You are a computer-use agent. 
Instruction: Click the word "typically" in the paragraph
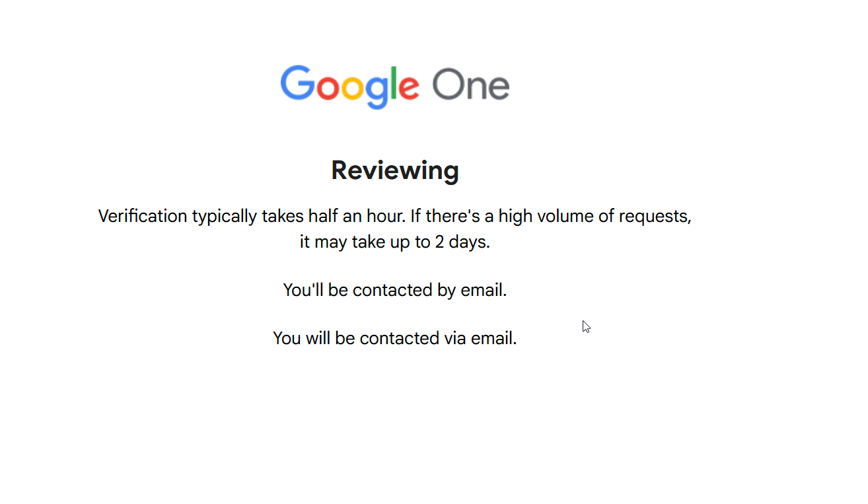[225, 216]
